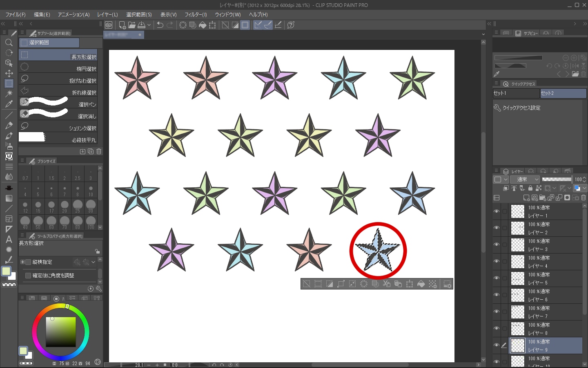Screen dimensions: 588x368
Task: Toggle visibility of レイヤー 5
Action: click(497, 278)
